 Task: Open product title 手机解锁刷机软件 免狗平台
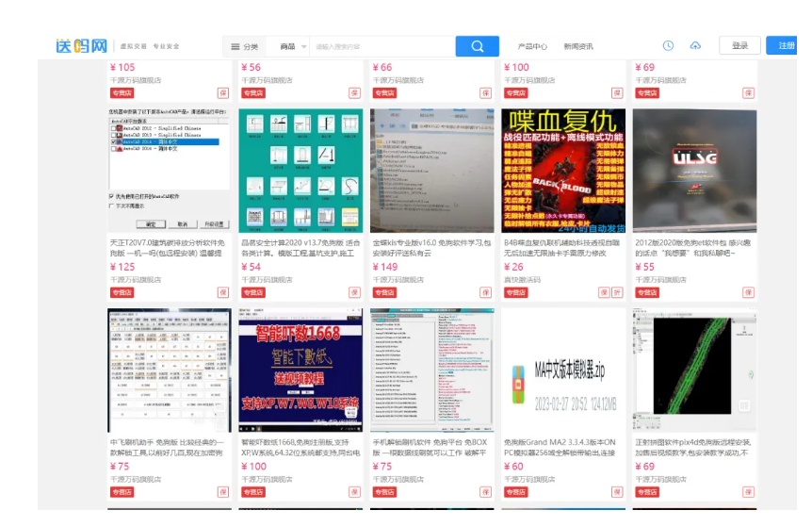(430, 447)
